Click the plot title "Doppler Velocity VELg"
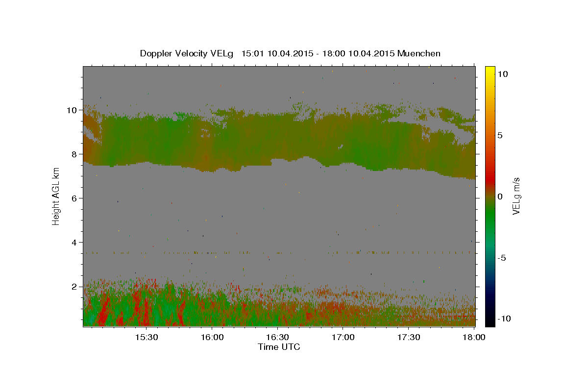The image size is (588, 392). coord(187,53)
